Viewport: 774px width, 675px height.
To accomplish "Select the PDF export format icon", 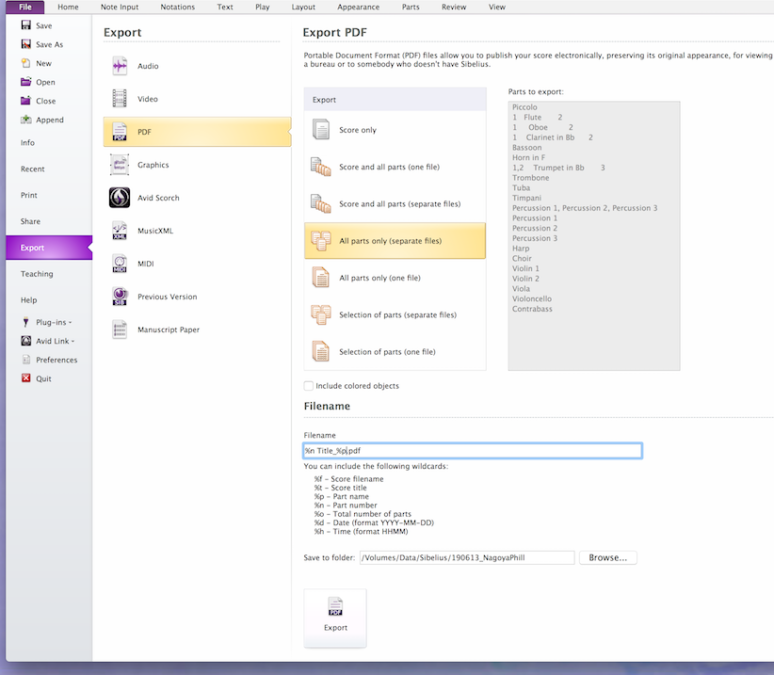I will click(119, 132).
